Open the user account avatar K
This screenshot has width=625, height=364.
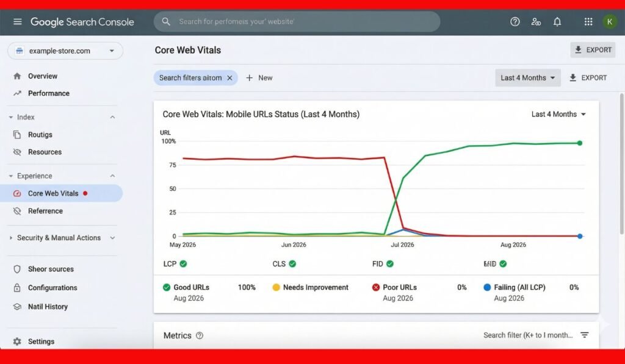[610, 22]
